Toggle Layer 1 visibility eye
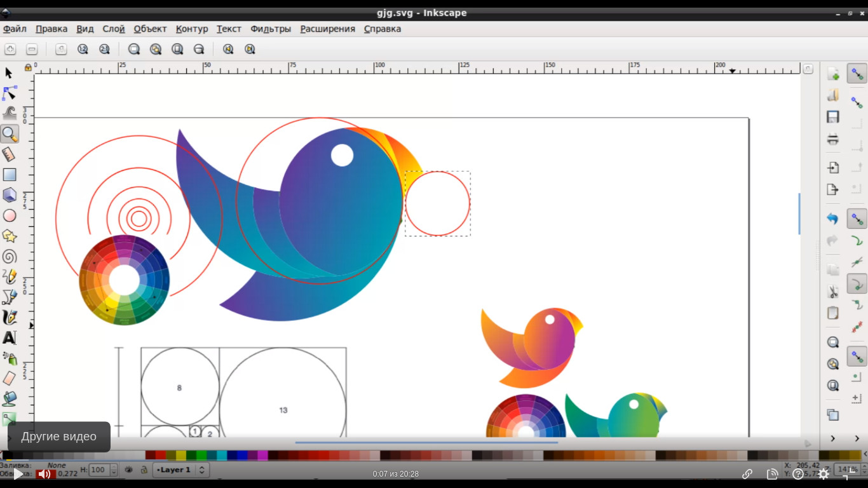868x488 pixels. (129, 470)
